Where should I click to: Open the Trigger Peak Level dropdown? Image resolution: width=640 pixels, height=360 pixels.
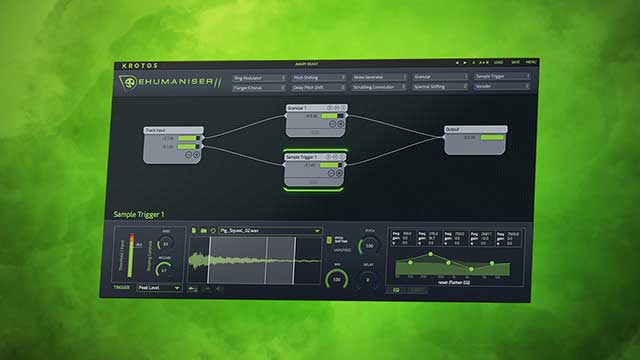(x=159, y=288)
